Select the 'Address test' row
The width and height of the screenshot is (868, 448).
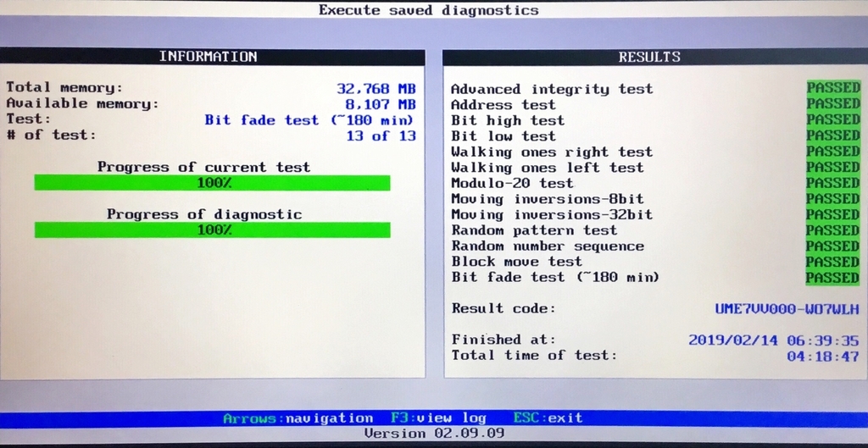coord(655,104)
